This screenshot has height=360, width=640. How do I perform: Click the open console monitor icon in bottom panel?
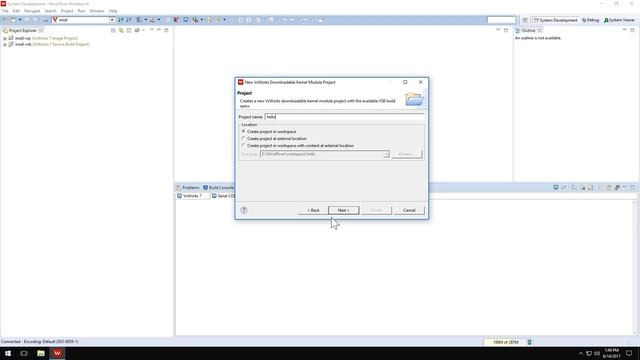556,188
